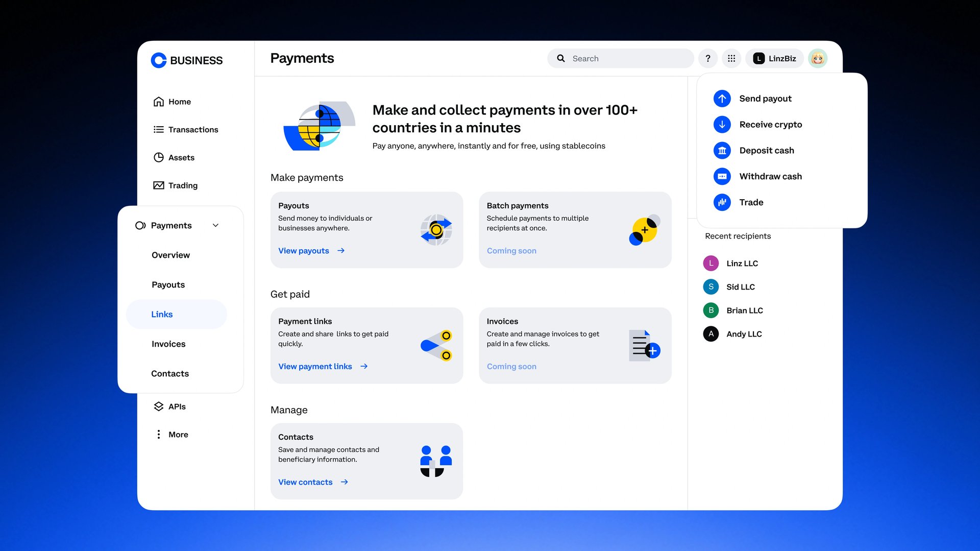980x551 pixels.
Task: Open the Trade option
Action: [751, 202]
